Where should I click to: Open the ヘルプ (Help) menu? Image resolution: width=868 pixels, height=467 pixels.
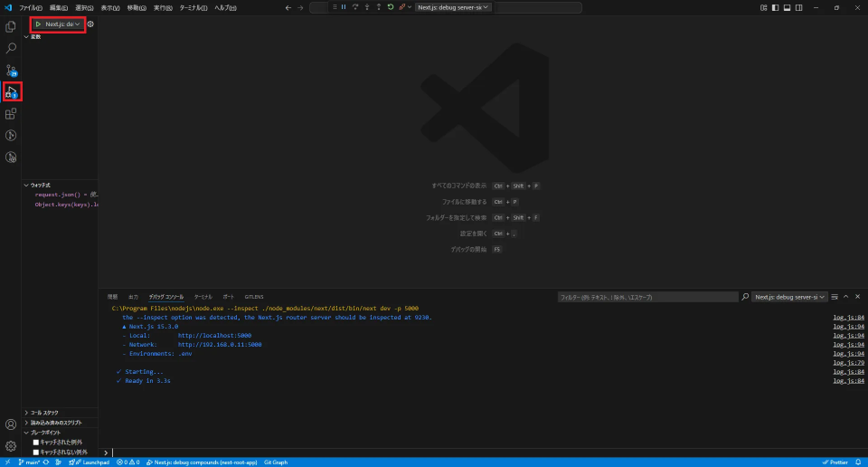tap(225, 8)
